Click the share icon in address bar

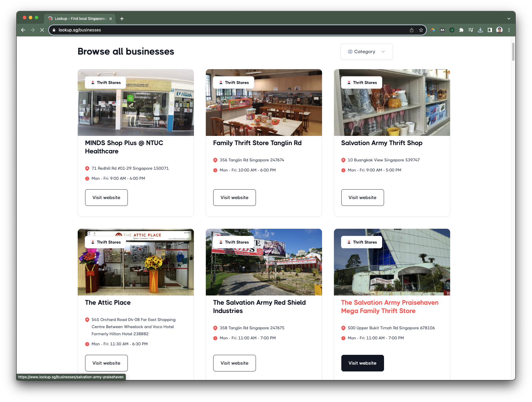pos(412,30)
